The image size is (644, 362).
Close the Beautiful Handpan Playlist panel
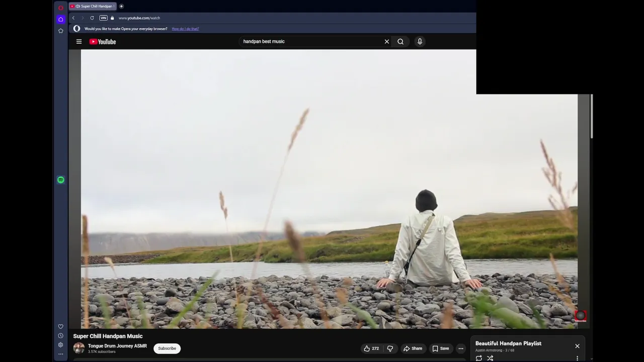point(578,346)
